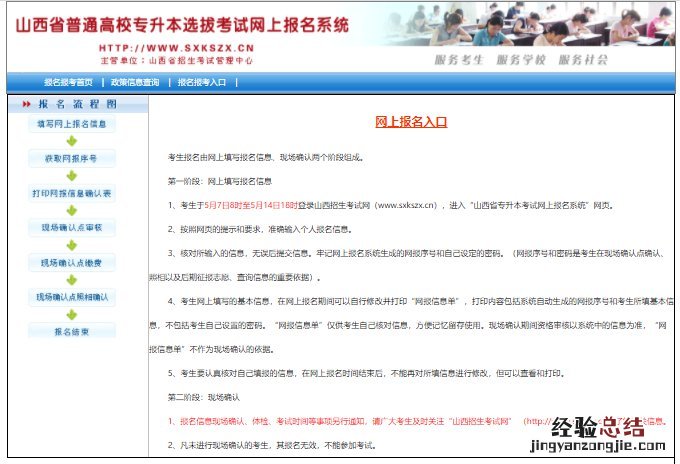Viewport: 680px width, 464px height.
Task: Click the green arrow above 报名结束
Action: click(72, 315)
